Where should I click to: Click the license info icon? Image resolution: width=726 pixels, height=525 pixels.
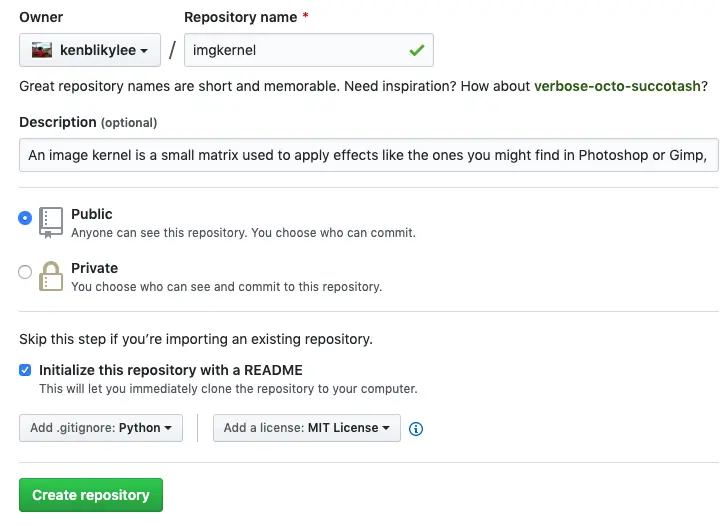(x=417, y=429)
